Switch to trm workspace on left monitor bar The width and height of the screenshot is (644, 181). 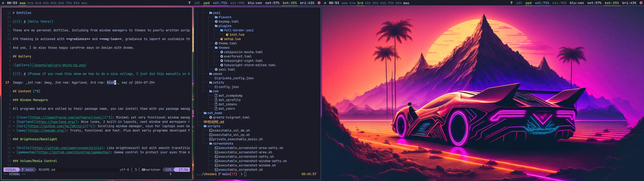tap(31, 3)
